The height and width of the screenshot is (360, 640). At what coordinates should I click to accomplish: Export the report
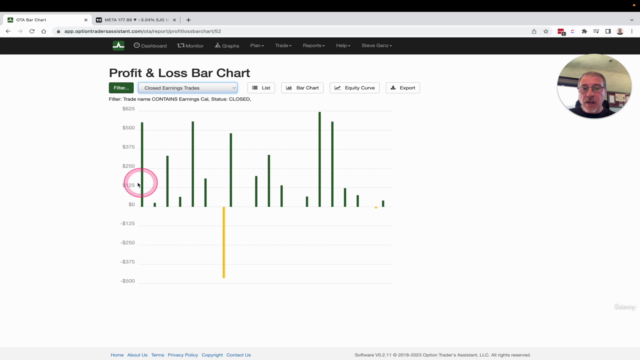pyautogui.click(x=403, y=88)
